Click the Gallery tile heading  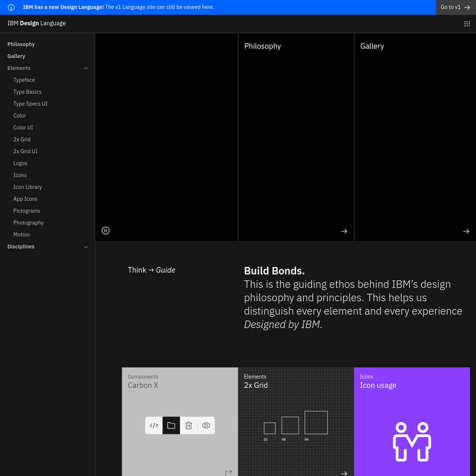pos(372,46)
